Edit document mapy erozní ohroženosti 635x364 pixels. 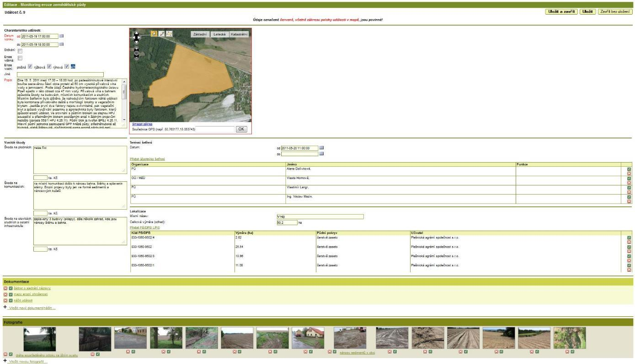tap(11, 295)
